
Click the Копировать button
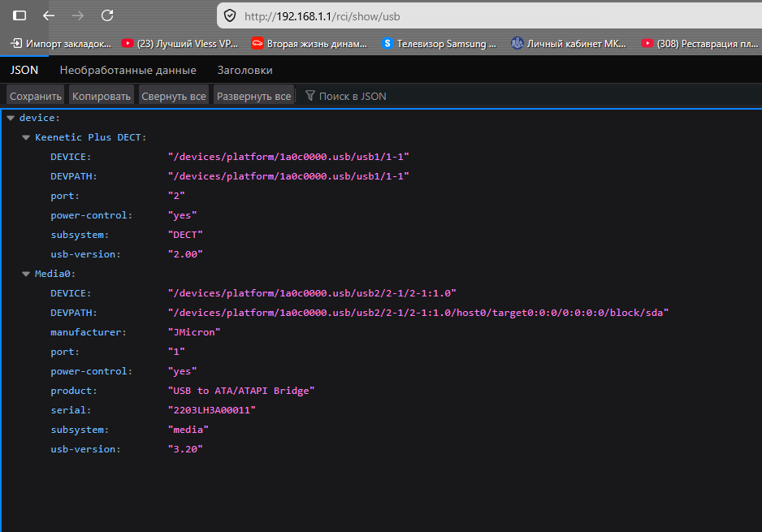(102, 96)
